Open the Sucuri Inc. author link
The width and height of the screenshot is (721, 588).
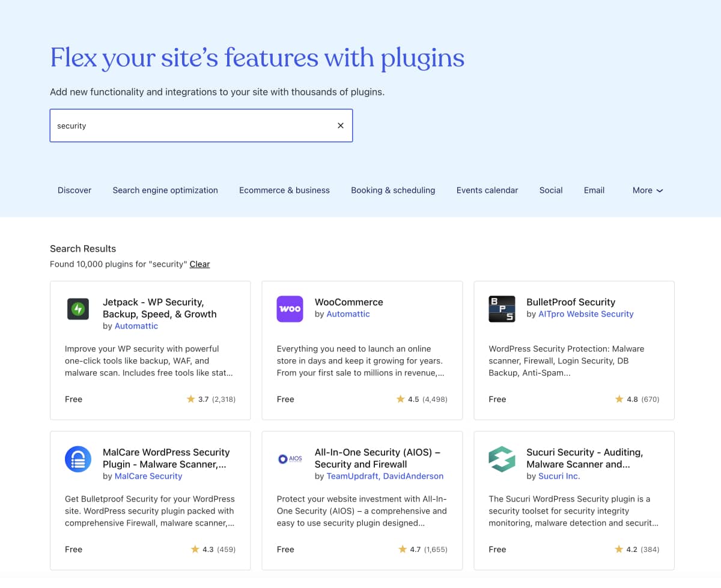(559, 476)
